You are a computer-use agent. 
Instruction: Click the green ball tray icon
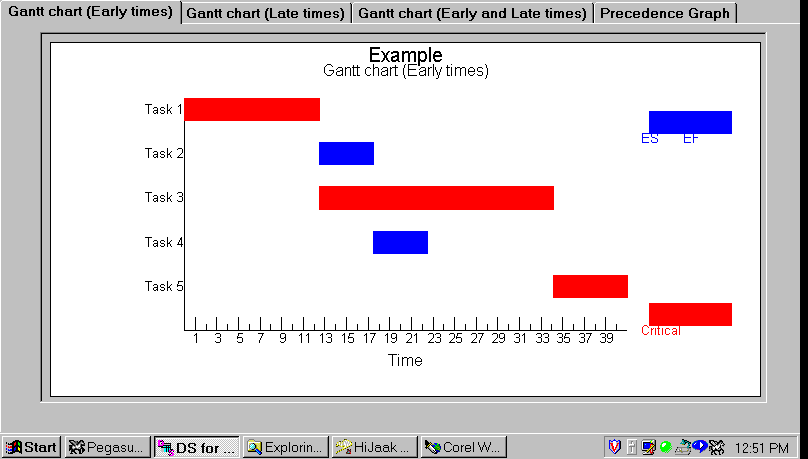pos(665,447)
